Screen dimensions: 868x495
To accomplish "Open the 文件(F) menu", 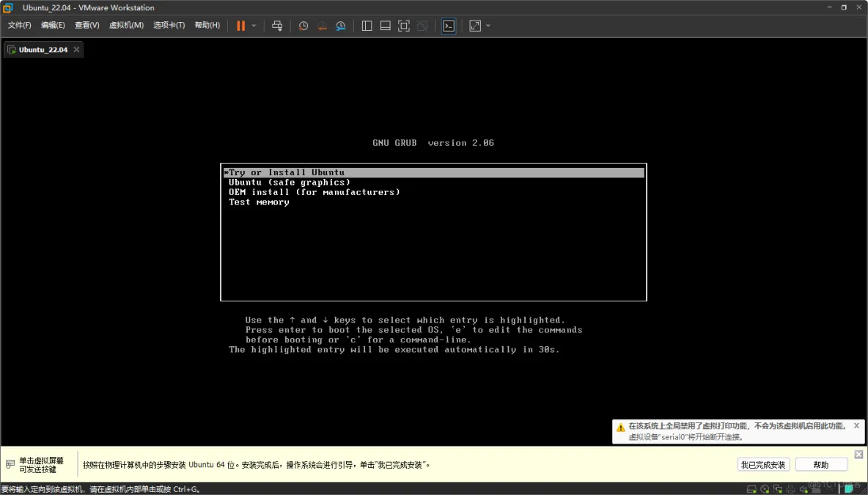I will pos(19,25).
